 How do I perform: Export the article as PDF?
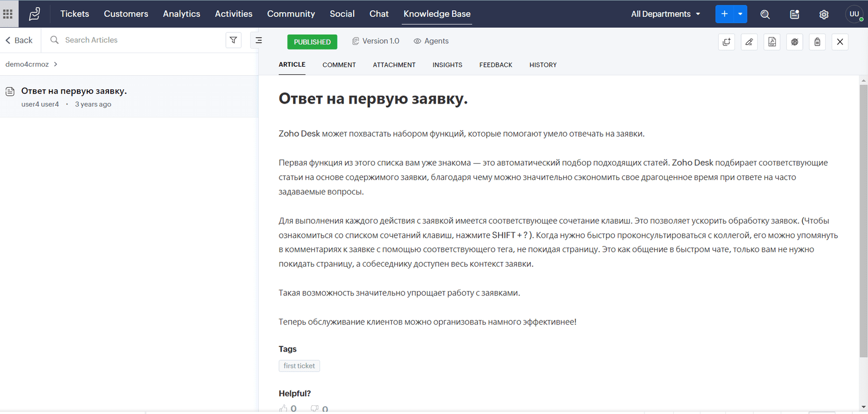(772, 42)
